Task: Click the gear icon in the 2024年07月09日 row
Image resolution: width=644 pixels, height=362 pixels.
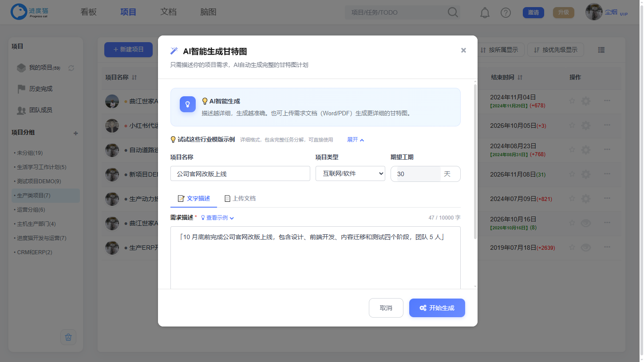Action: click(x=586, y=199)
